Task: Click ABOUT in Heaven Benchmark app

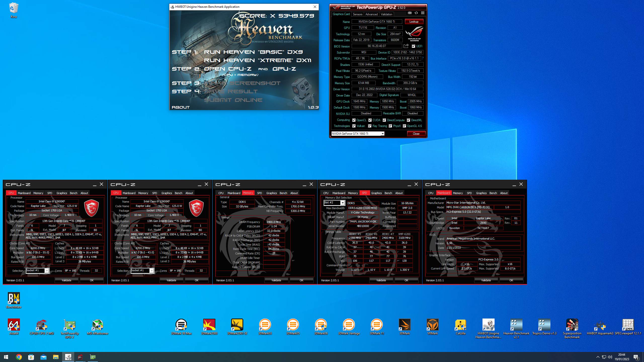Action: pos(181,107)
